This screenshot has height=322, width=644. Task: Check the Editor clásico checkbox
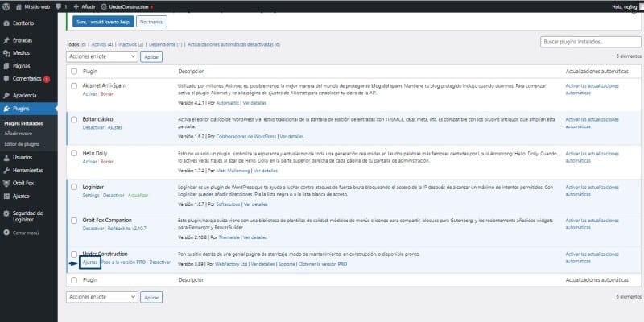coord(74,119)
